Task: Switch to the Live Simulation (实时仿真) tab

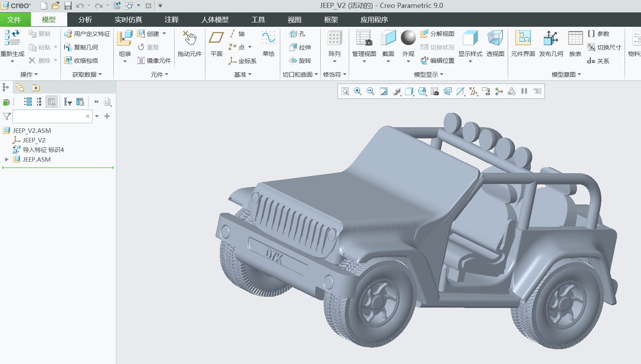Action: click(x=128, y=20)
